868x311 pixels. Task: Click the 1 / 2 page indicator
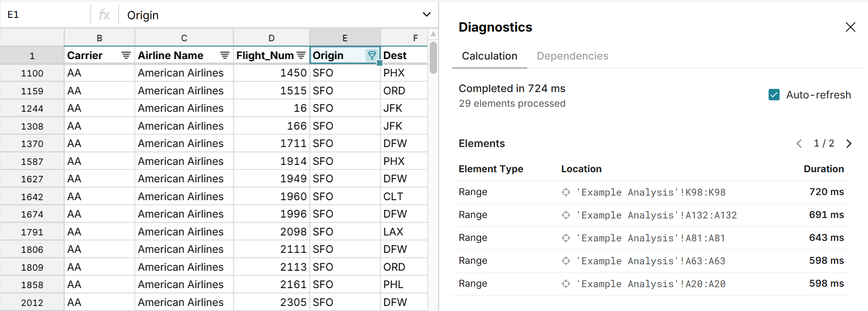[x=824, y=143]
